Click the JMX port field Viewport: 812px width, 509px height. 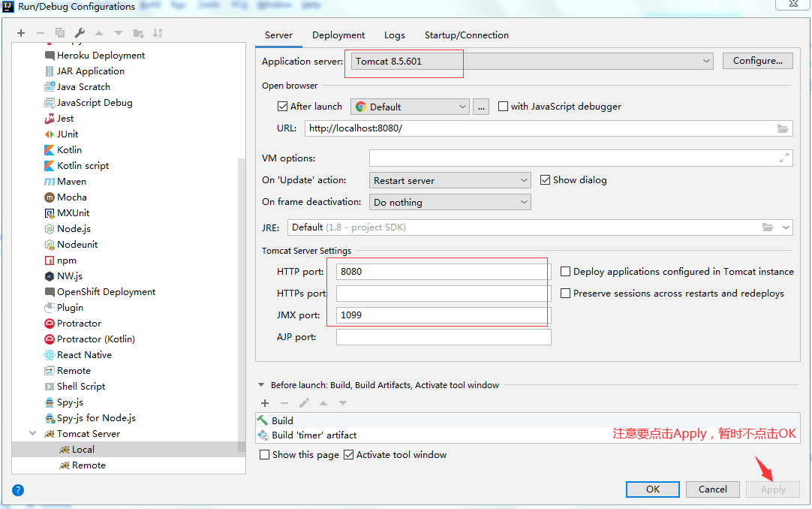point(444,315)
